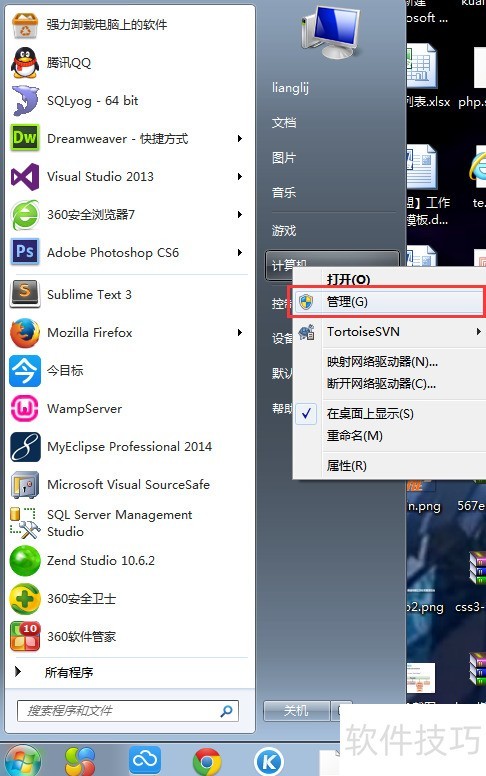
Task: Expand Dreamweaver jump list arrow
Action: coord(240,139)
